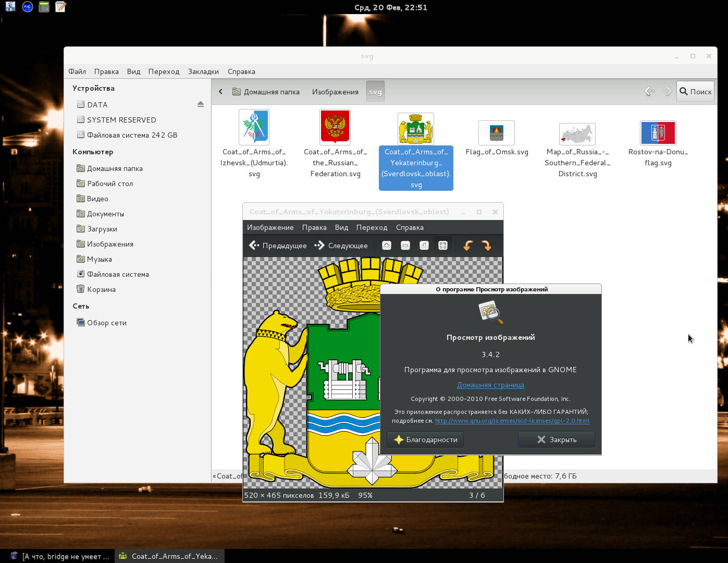Open Вид menu in image viewer
The height and width of the screenshot is (563, 728).
pos(341,227)
